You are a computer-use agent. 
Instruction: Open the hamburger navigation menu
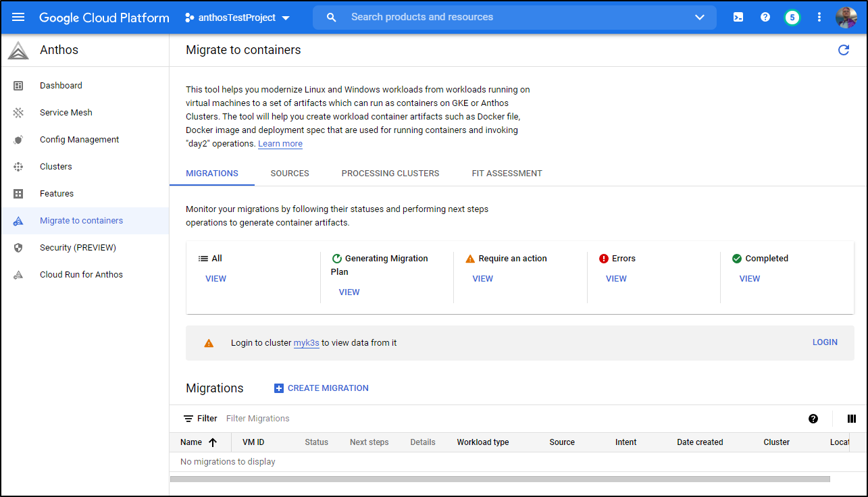click(x=18, y=17)
